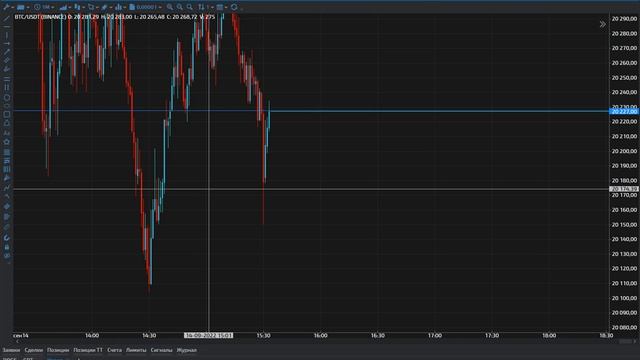Click the 16:00 time axis label

[x=320, y=336]
